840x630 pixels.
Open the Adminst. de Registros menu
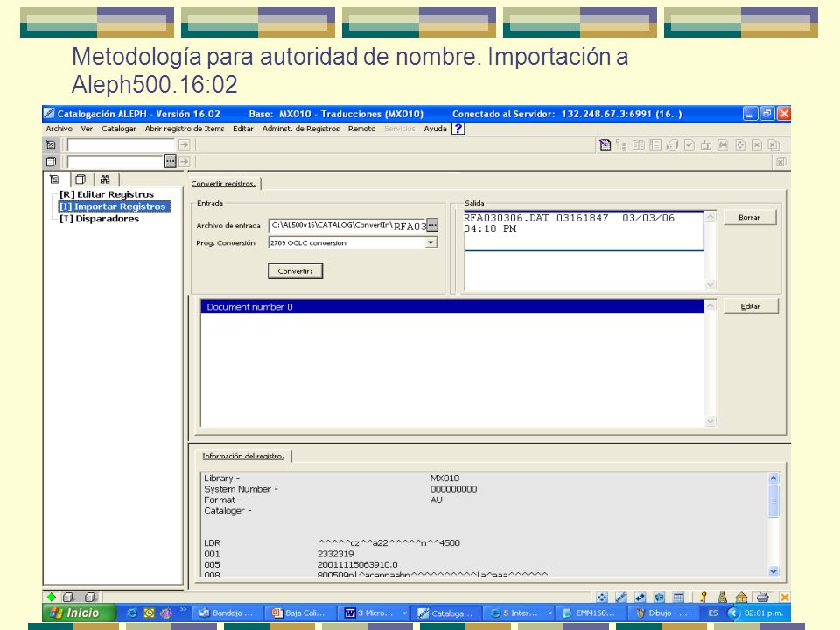tap(300, 129)
